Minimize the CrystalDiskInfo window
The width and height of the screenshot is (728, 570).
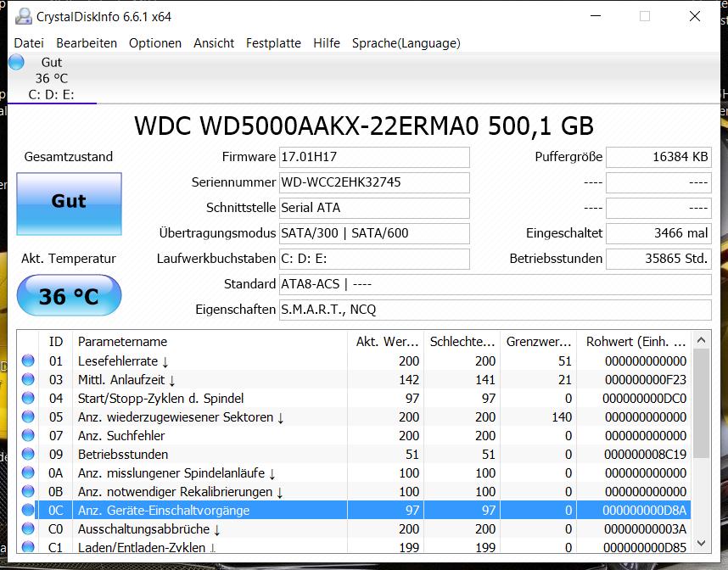pos(596,16)
